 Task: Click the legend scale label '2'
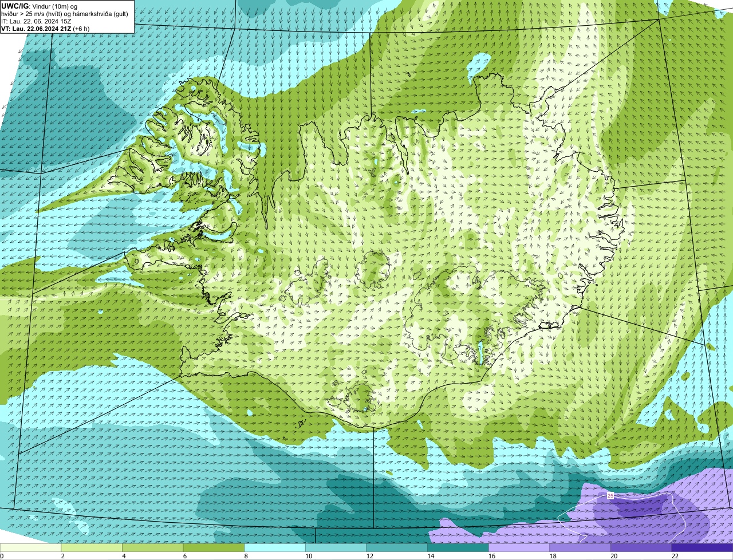point(62,556)
